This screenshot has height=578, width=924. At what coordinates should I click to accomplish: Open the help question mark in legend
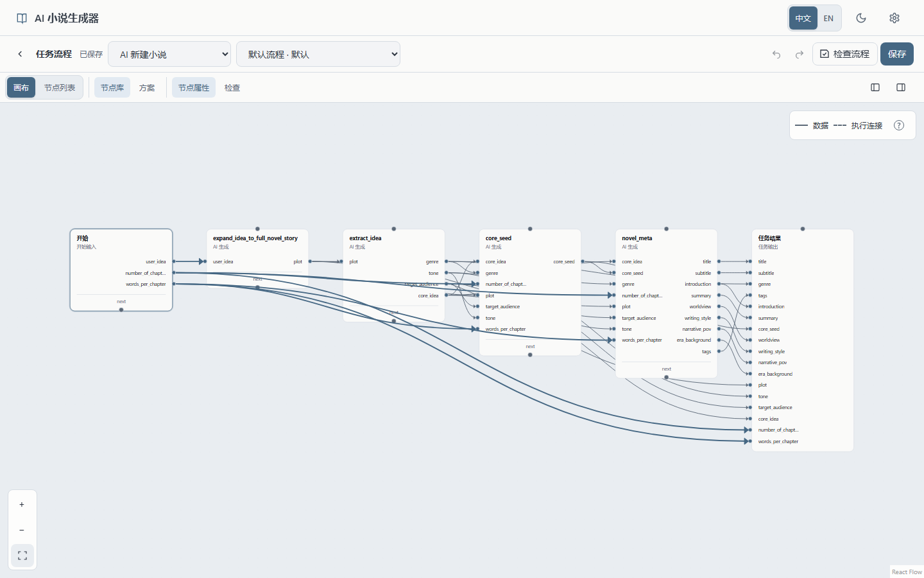899,125
